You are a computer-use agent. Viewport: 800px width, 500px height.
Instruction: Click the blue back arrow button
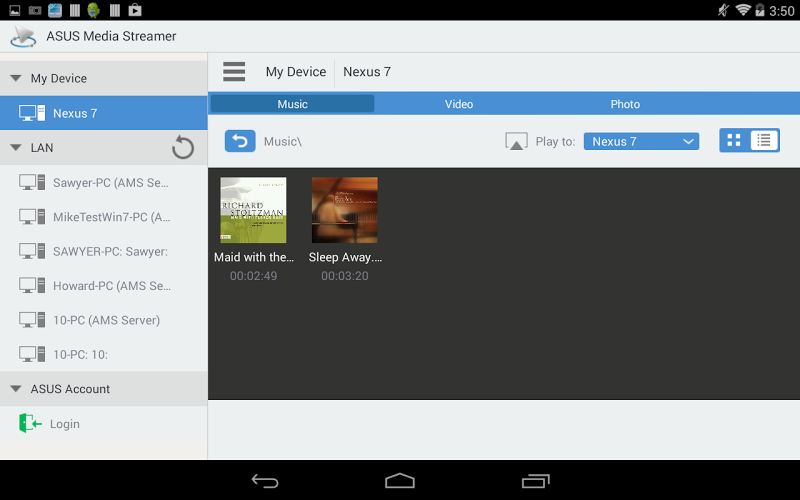tap(240, 141)
